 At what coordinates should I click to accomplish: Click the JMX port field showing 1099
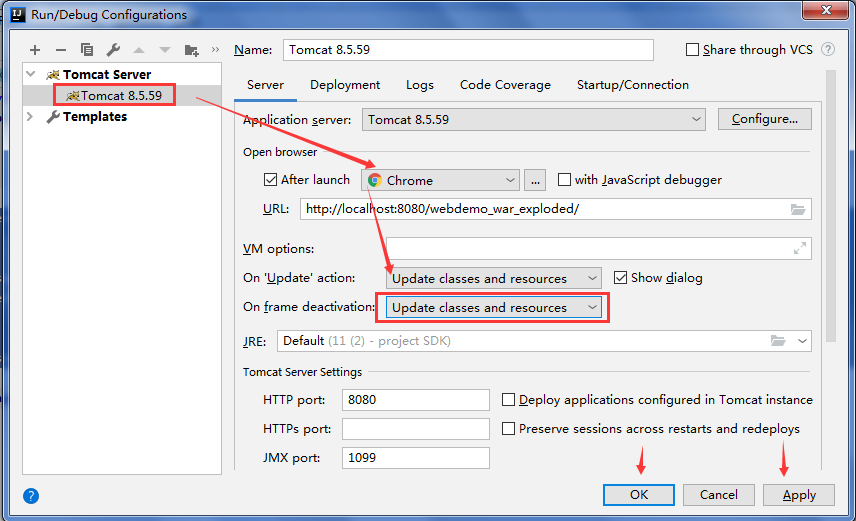[416, 458]
